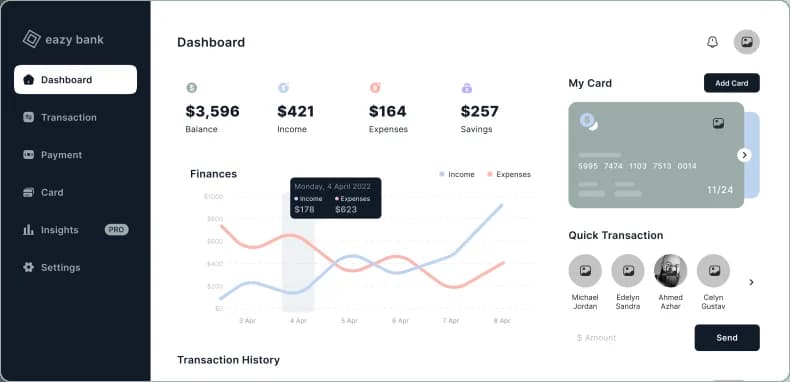Click the Add Card button

coord(732,83)
